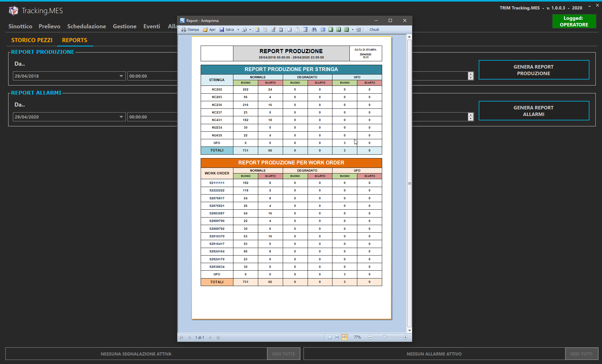602x364 pixels.
Task: Click the 52111111 work order cell
Action: (217, 183)
